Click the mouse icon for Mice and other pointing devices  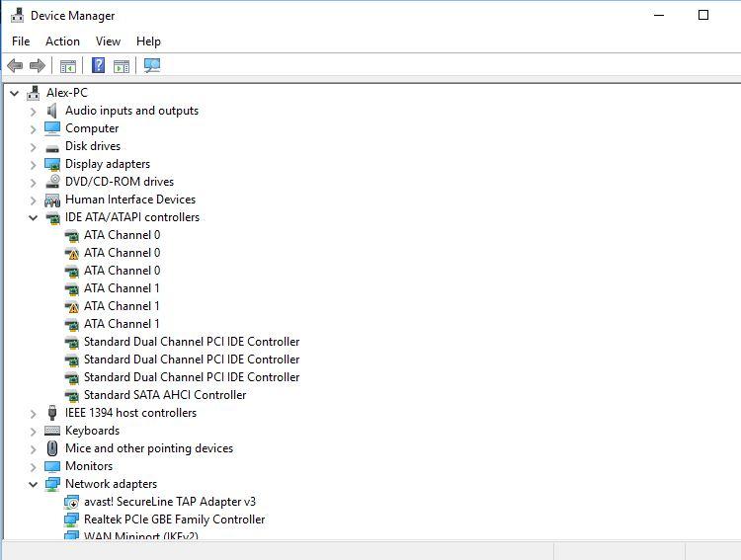[52, 448]
